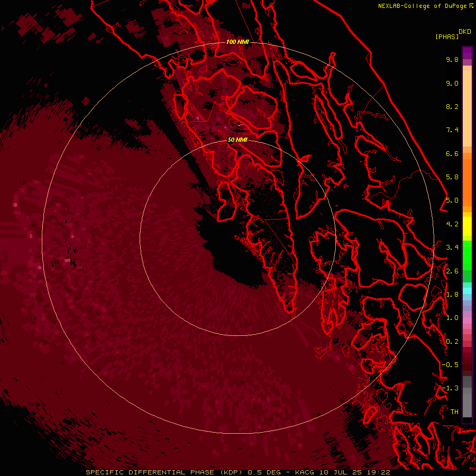The width and height of the screenshot is (476, 476).
Task: Click the KACG station identifier
Action: pyautogui.click(x=305, y=472)
